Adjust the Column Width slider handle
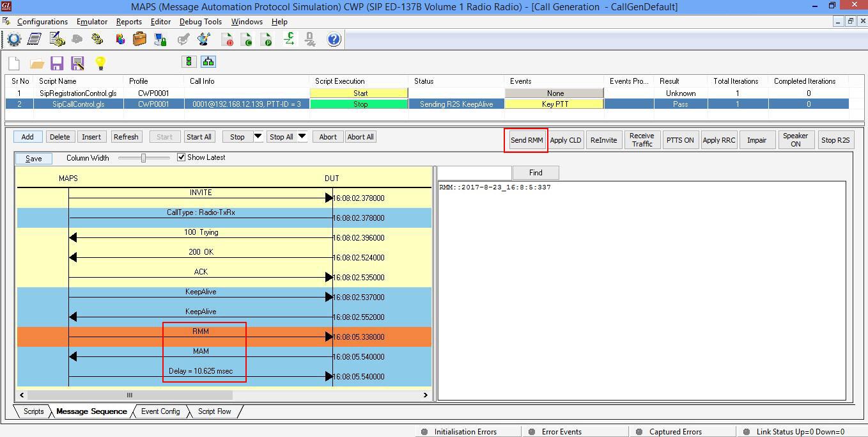Image resolution: width=868 pixels, height=437 pixels. [x=143, y=157]
